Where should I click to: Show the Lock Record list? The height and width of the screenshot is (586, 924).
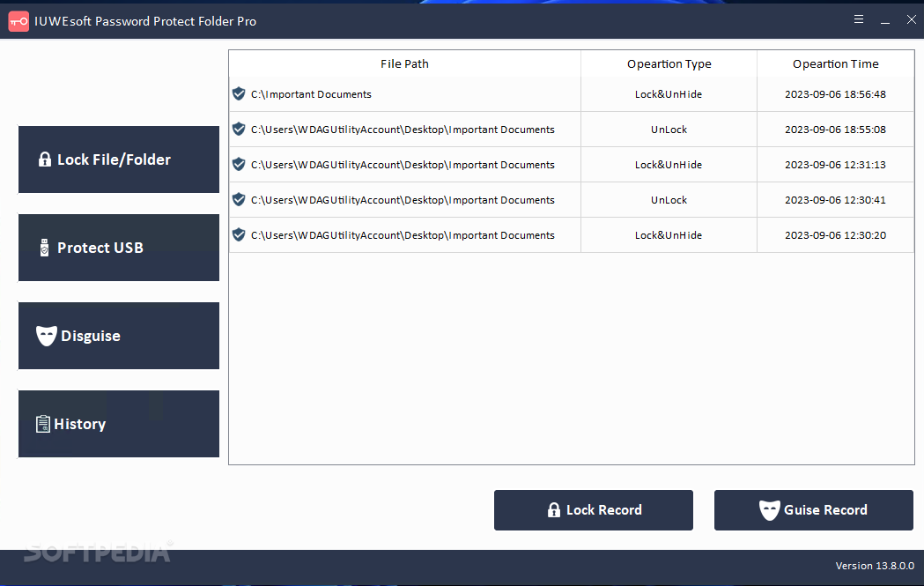[594, 510]
